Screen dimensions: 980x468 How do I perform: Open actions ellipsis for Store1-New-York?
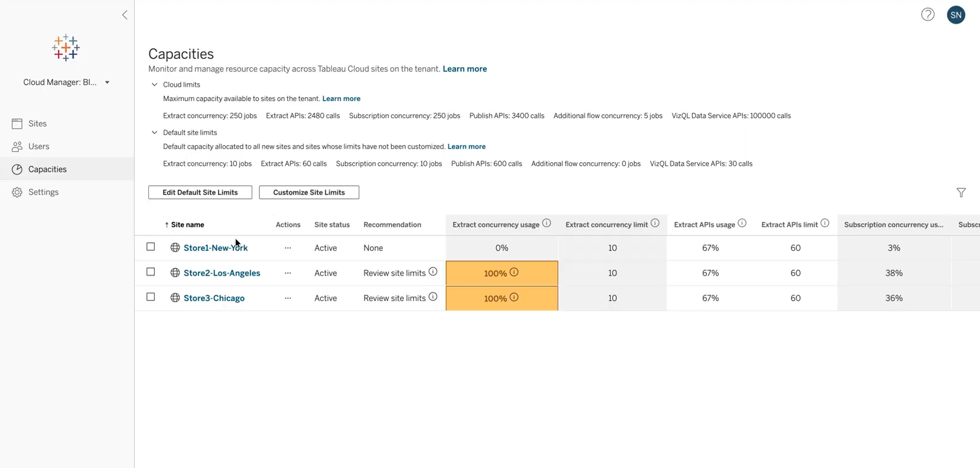(288, 248)
